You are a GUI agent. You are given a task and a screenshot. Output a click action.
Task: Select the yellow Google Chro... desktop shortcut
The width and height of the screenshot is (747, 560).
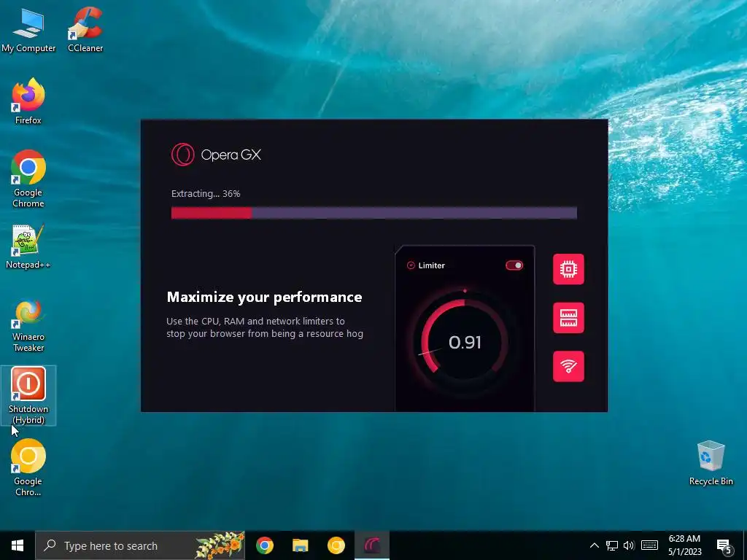click(x=28, y=467)
